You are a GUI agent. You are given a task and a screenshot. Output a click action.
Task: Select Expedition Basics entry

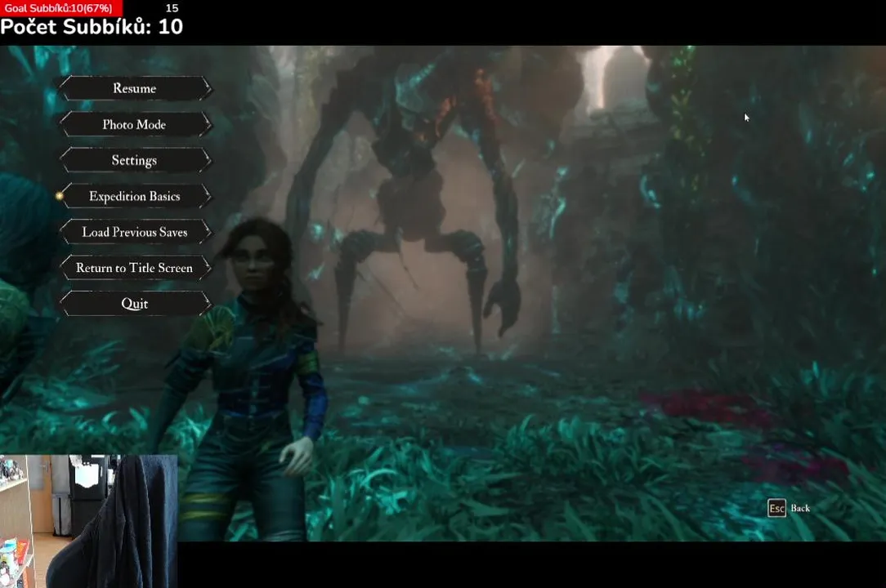135,196
